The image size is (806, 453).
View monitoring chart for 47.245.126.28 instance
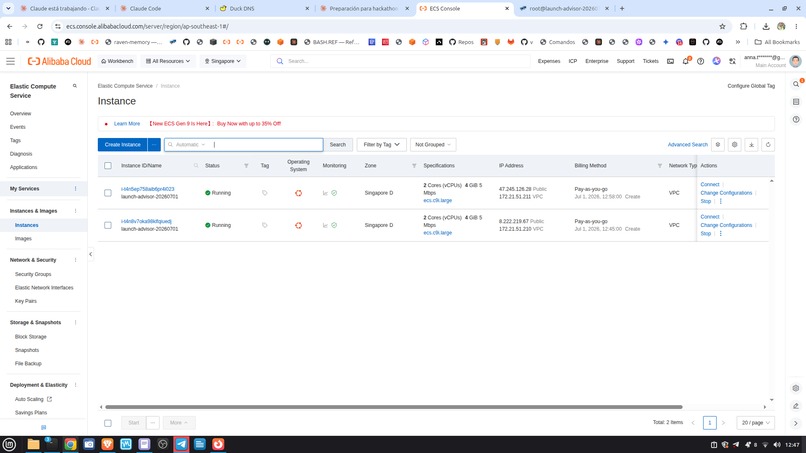(x=325, y=193)
